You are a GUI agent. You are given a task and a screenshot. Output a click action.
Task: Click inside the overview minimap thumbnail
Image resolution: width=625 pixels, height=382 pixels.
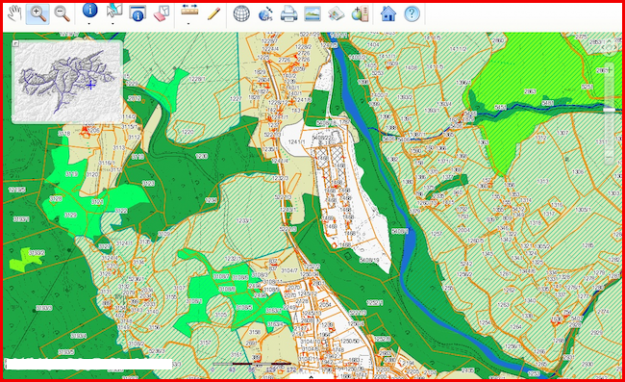pos(67,82)
